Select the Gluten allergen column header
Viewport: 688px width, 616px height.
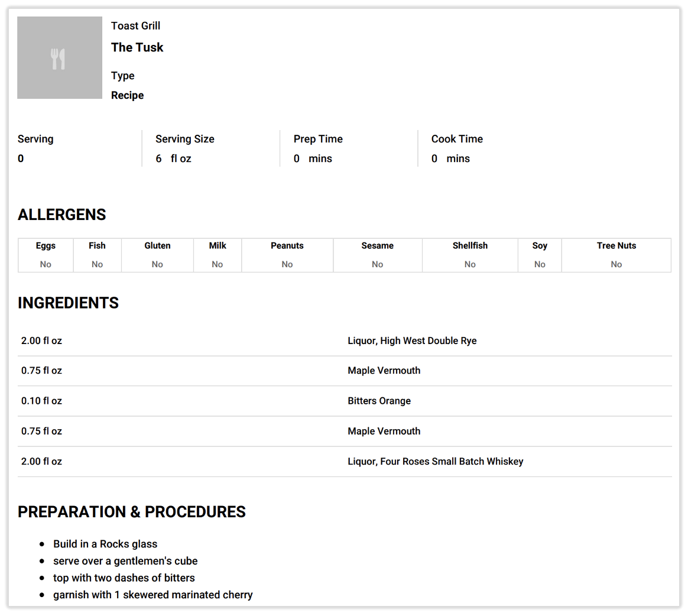157,246
